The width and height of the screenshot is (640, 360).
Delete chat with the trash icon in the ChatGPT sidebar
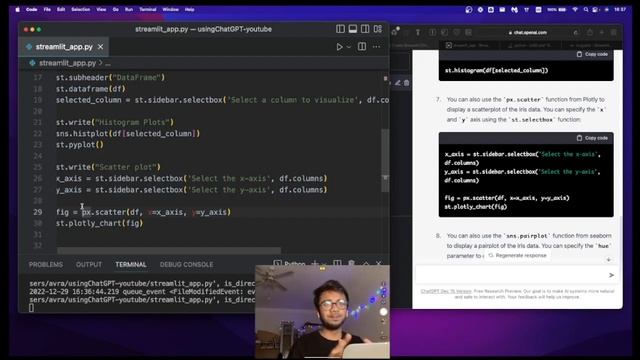[407, 83]
